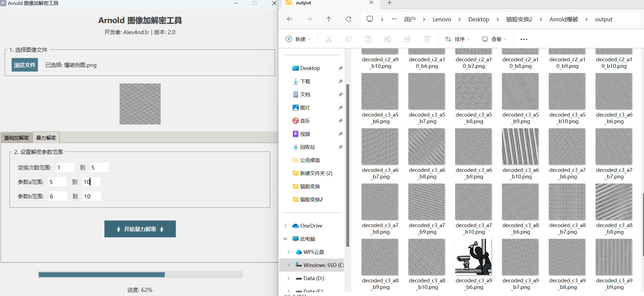Click the Share icon in toolbar

[407, 39]
